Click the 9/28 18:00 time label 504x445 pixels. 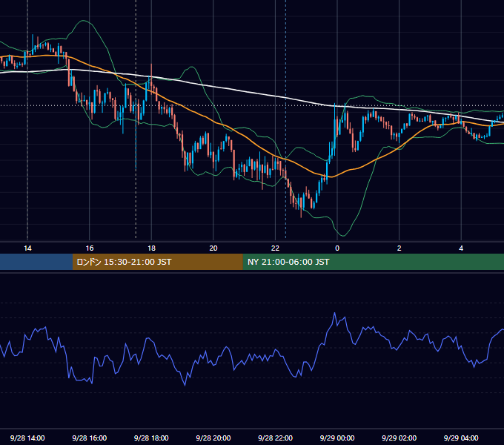151,438
